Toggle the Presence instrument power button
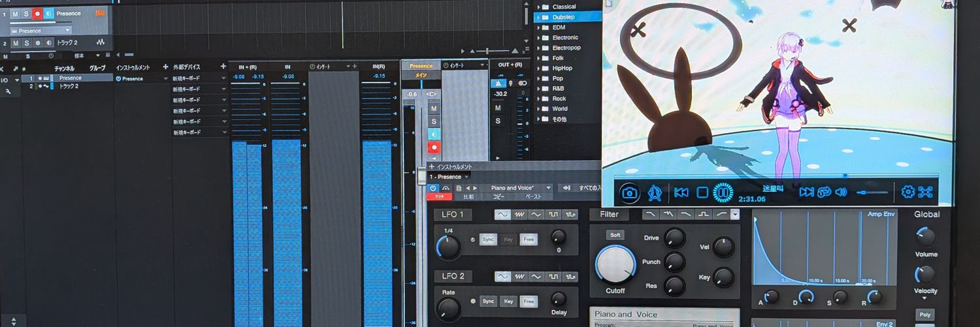Image resolution: width=980 pixels, height=327 pixels. point(433,188)
